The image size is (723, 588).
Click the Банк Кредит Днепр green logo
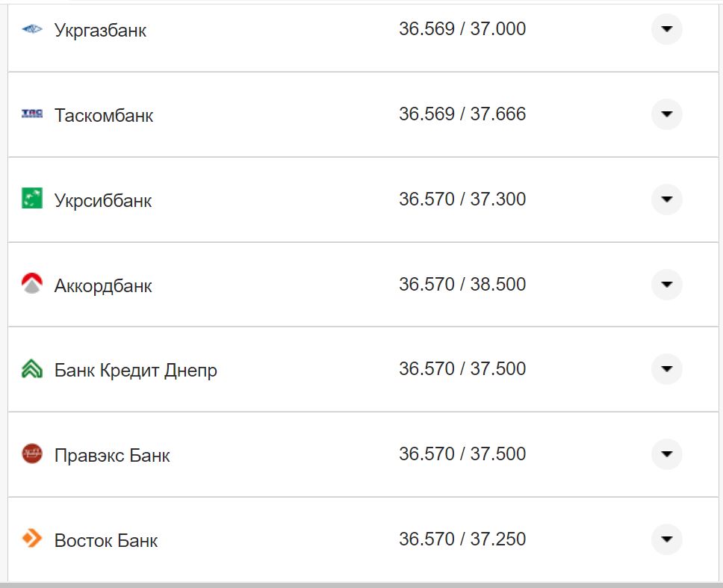pyautogui.click(x=31, y=369)
